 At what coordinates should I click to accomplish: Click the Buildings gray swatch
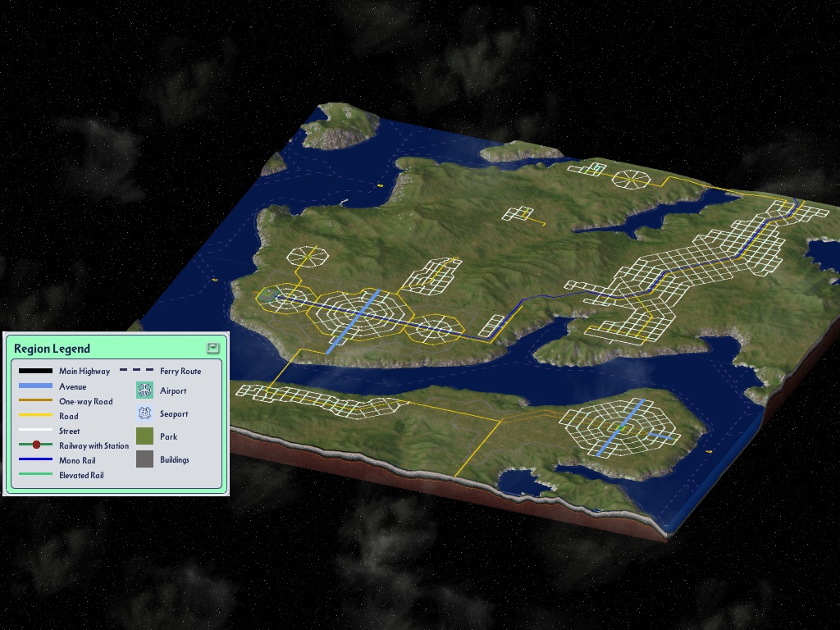144,459
